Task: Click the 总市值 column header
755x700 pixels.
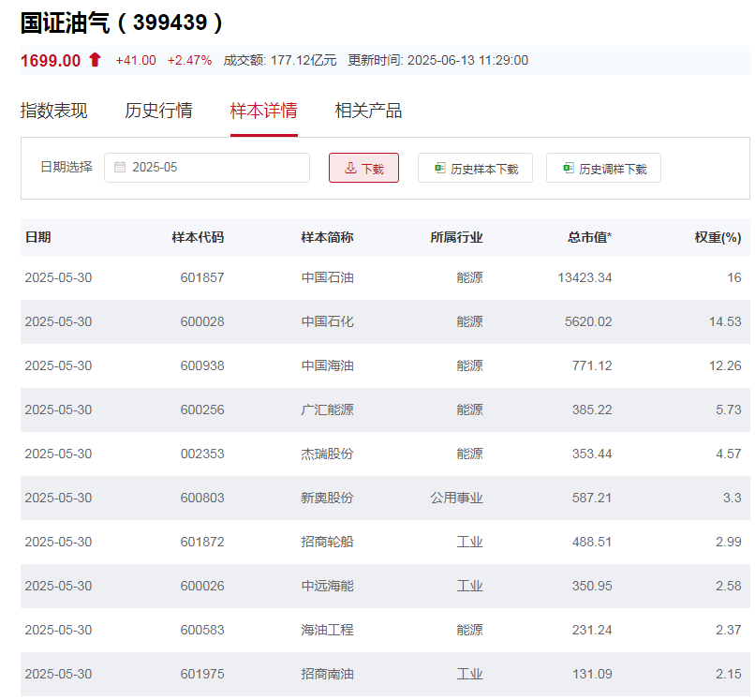Action: (589, 237)
